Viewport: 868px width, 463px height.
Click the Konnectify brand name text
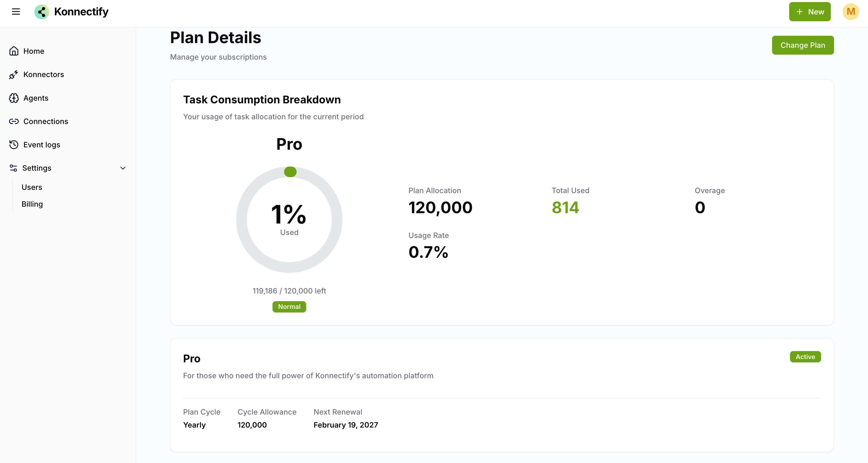81,12
